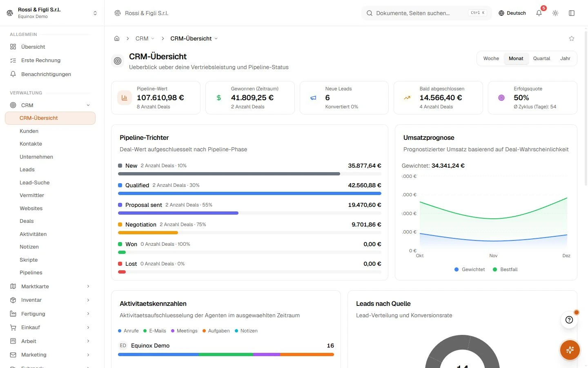588x368 pixels.
Task: Click the Marktkarte map icon
Action: click(13, 286)
